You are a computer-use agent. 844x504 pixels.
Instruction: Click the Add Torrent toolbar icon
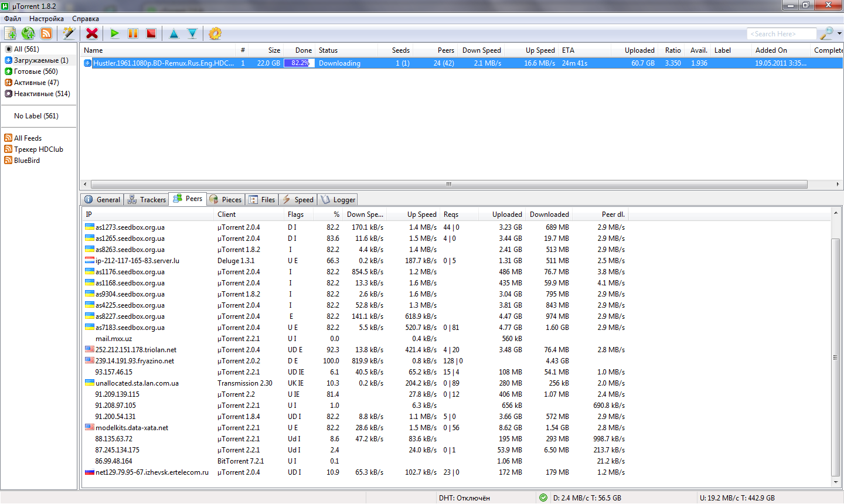coord(10,33)
